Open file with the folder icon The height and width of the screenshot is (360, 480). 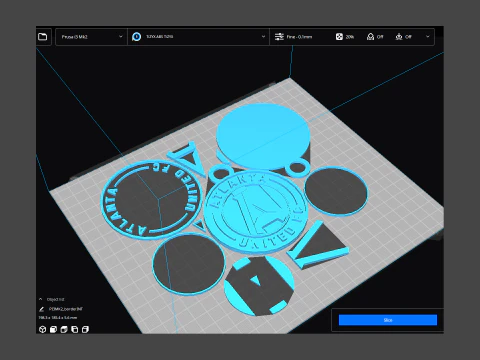(43, 37)
